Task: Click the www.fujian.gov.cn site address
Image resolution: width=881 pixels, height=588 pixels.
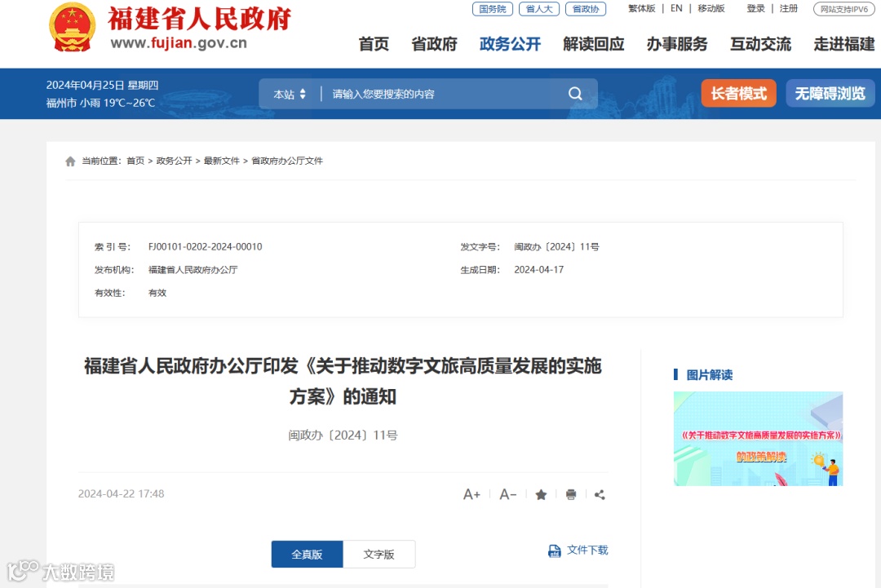Action: click(x=179, y=43)
